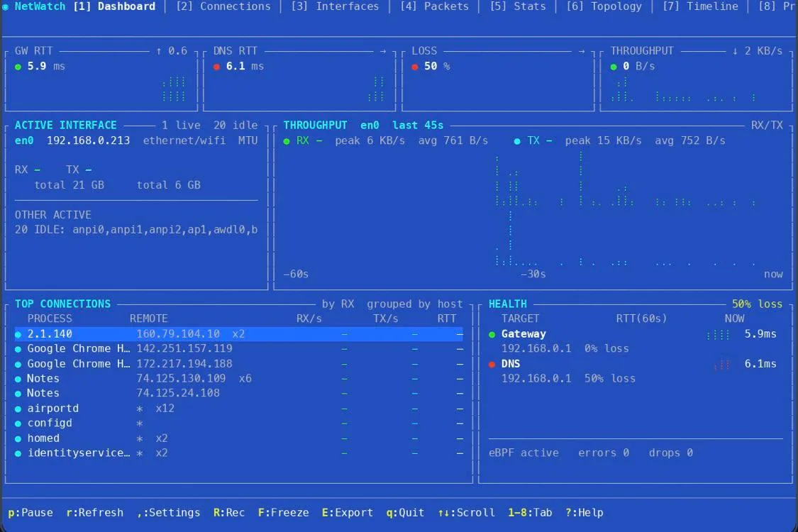Click THROUGHPUT card green status dot
This screenshot has width=798, height=532.
(x=614, y=67)
